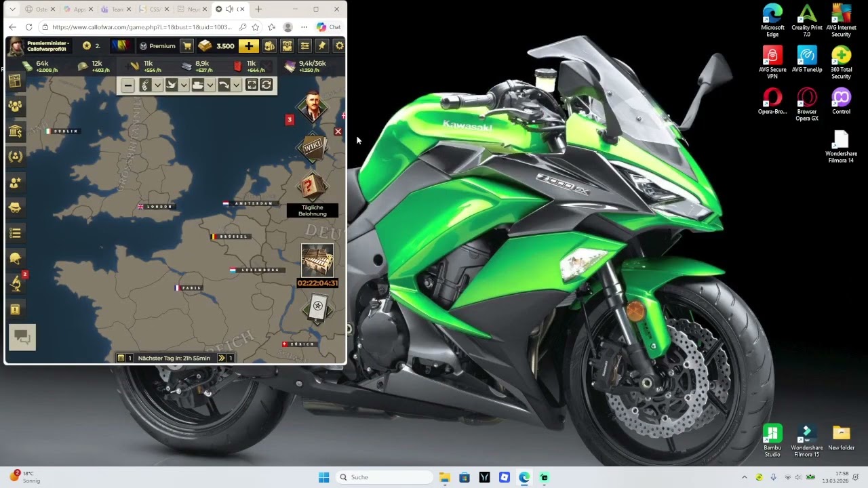Open the exclamation alert icon in sidebar

pos(15,309)
